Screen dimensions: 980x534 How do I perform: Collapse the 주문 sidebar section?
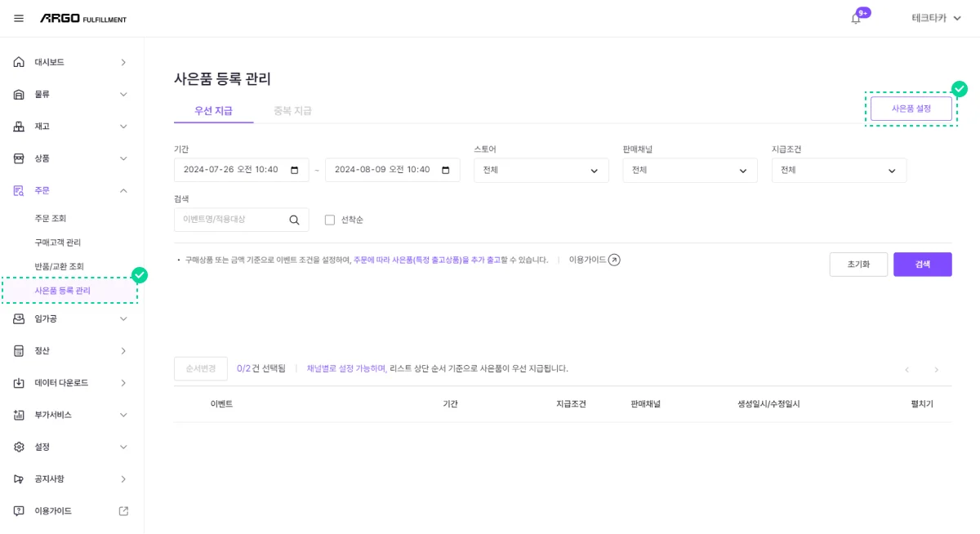point(123,189)
